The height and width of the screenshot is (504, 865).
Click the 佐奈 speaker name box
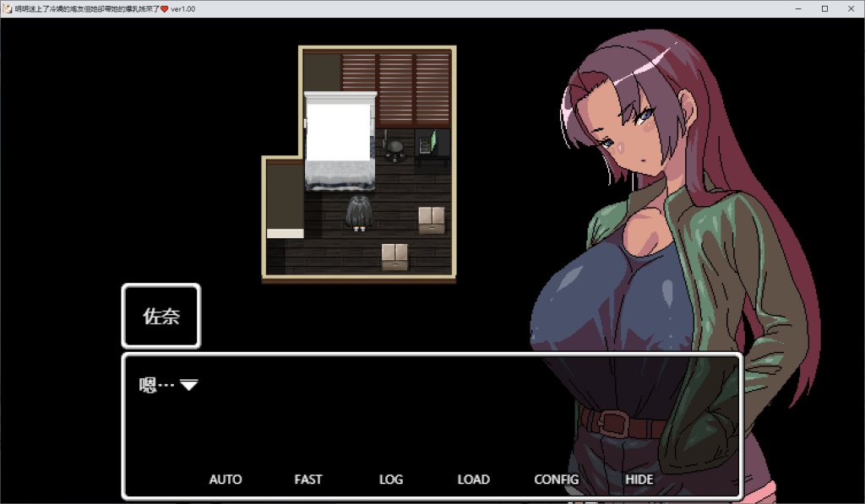point(160,317)
